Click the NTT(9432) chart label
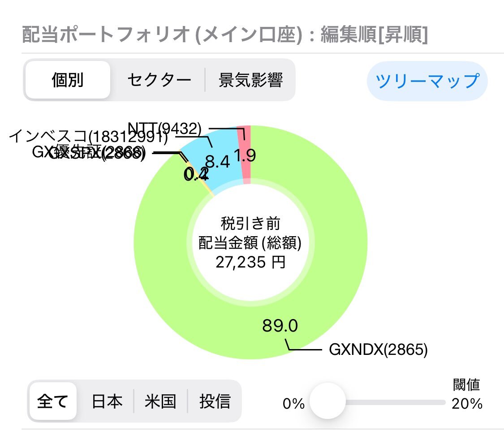504x436 pixels. coord(164,129)
